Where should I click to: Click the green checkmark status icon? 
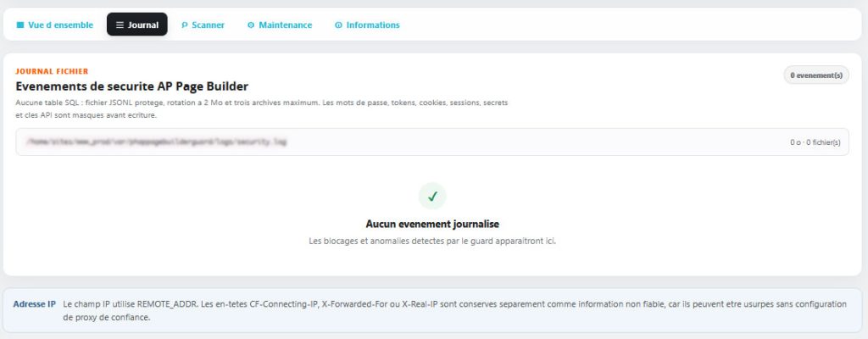(x=432, y=196)
